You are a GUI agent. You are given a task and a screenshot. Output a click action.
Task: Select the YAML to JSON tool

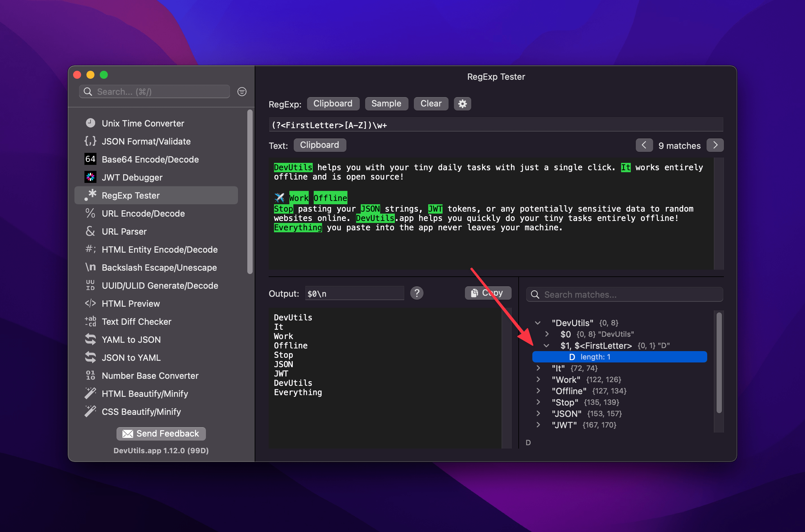pos(131,339)
